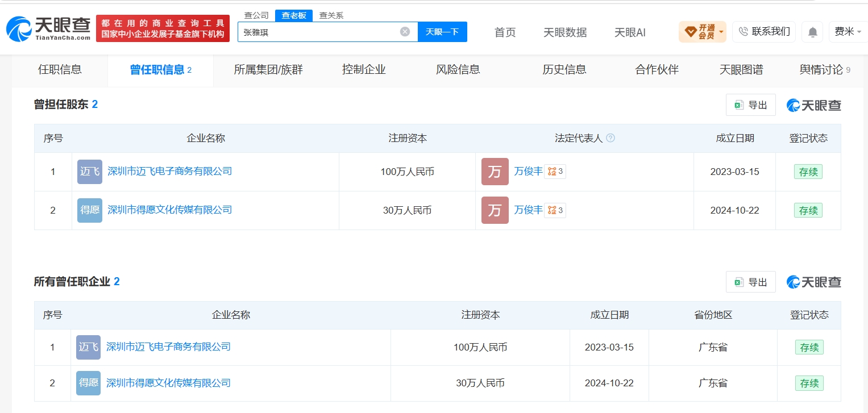Go to 首页 in the top navigation
This screenshot has height=413, width=868.
(505, 32)
